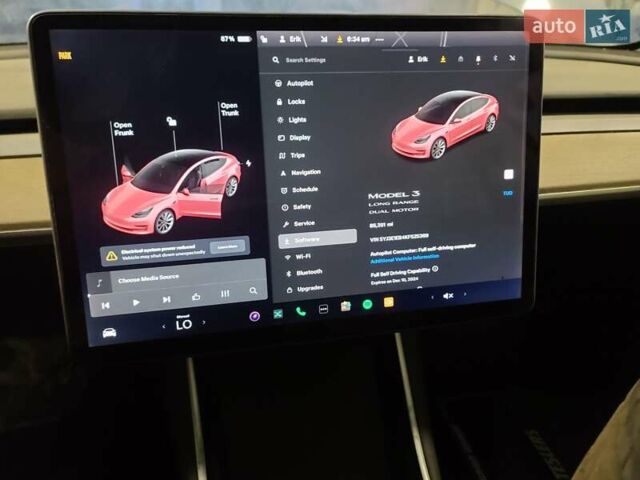
Task: Toggle the muted volume speaker icon
Action: click(448, 295)
